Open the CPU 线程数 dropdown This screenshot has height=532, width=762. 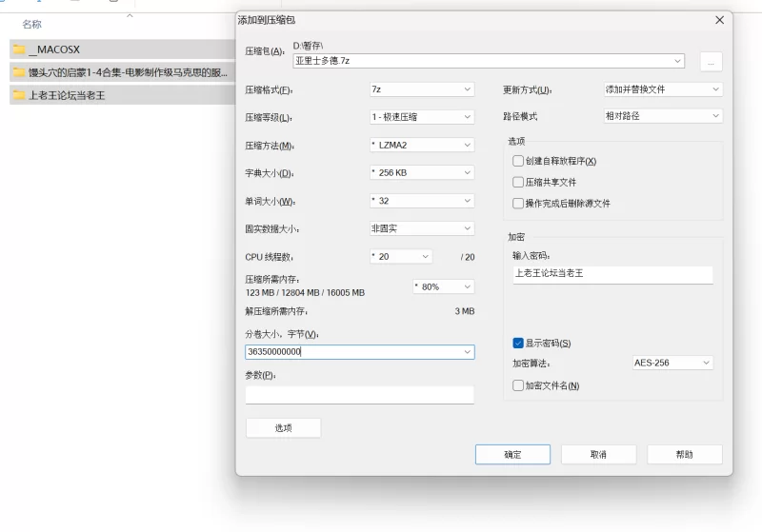[x=400, y=257]
